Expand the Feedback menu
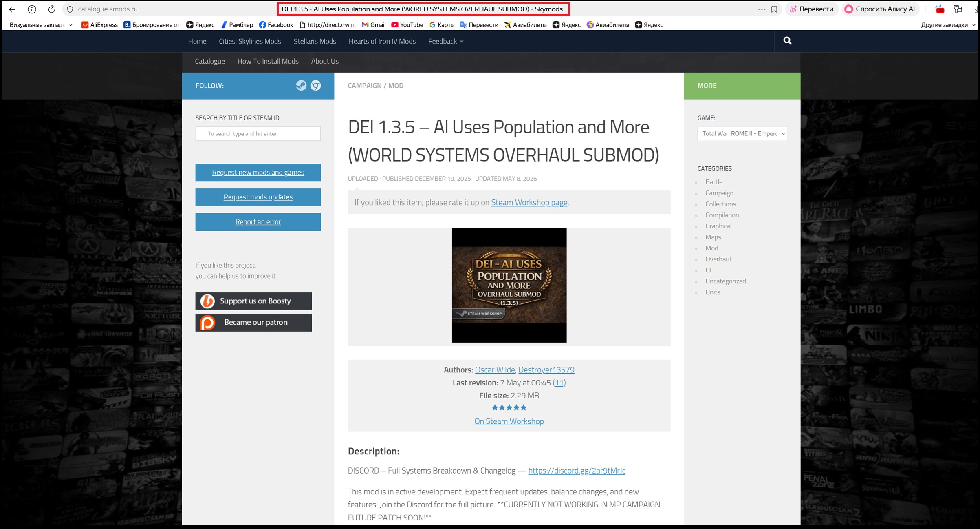Viewport: 980px width, 529px height. click(x=446, y=41)
